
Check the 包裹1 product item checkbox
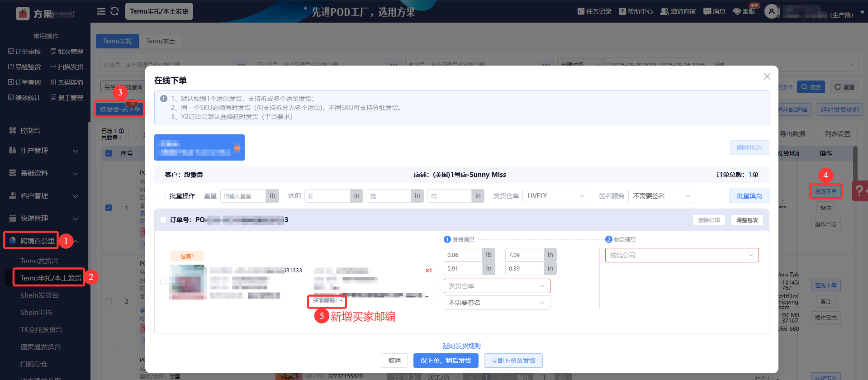(163, 282)
